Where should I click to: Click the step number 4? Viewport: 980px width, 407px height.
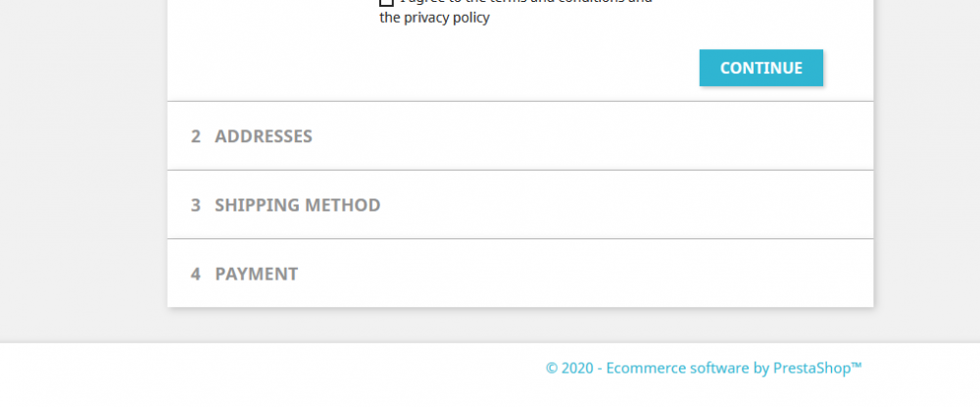point(196,274)
